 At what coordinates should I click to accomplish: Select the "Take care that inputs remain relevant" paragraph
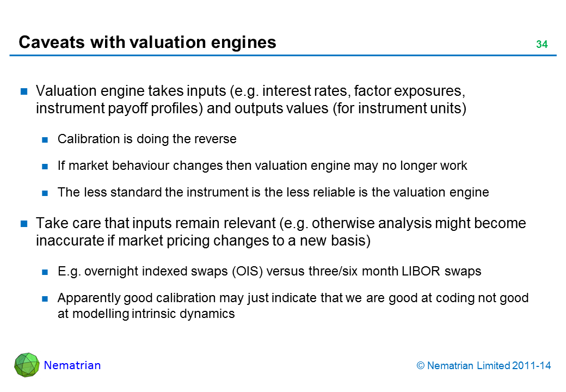(280, 232)
